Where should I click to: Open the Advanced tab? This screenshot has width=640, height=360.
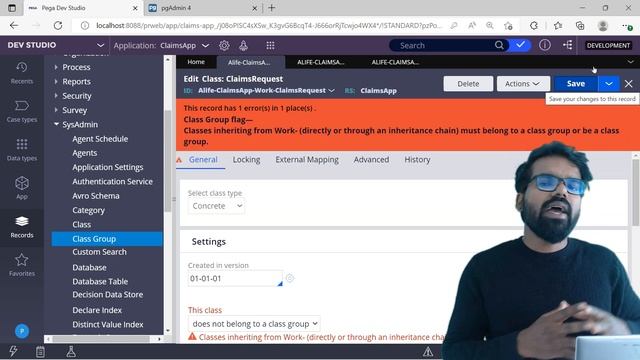coord(371,160)
